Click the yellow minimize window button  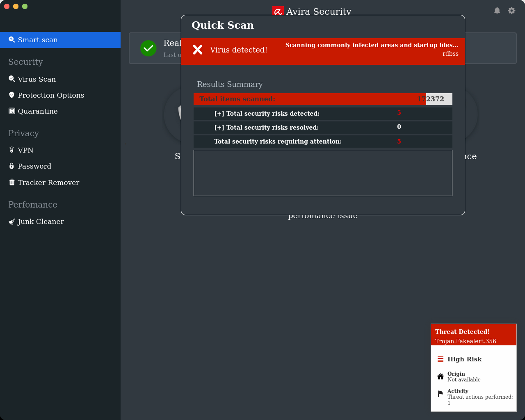click(16, 6)
